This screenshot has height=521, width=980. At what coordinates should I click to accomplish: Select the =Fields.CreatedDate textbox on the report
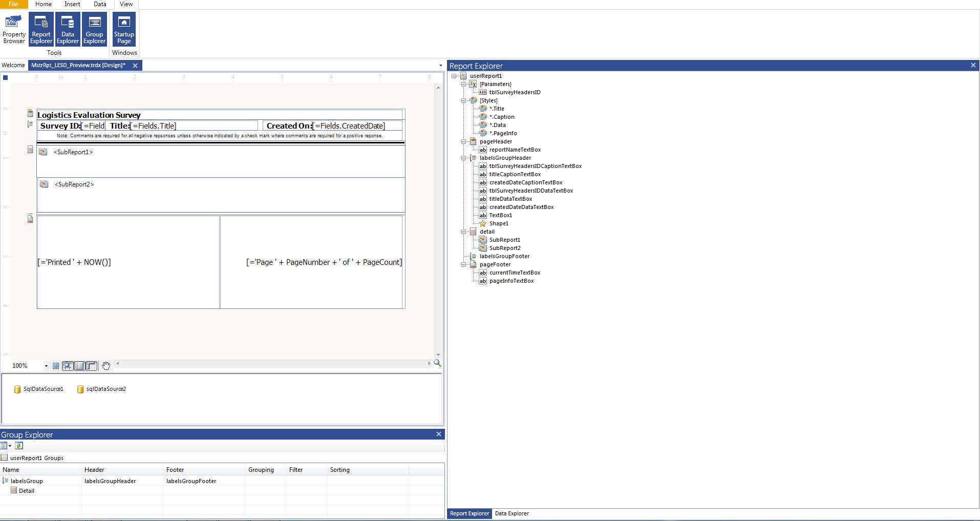tap(357, 126)
